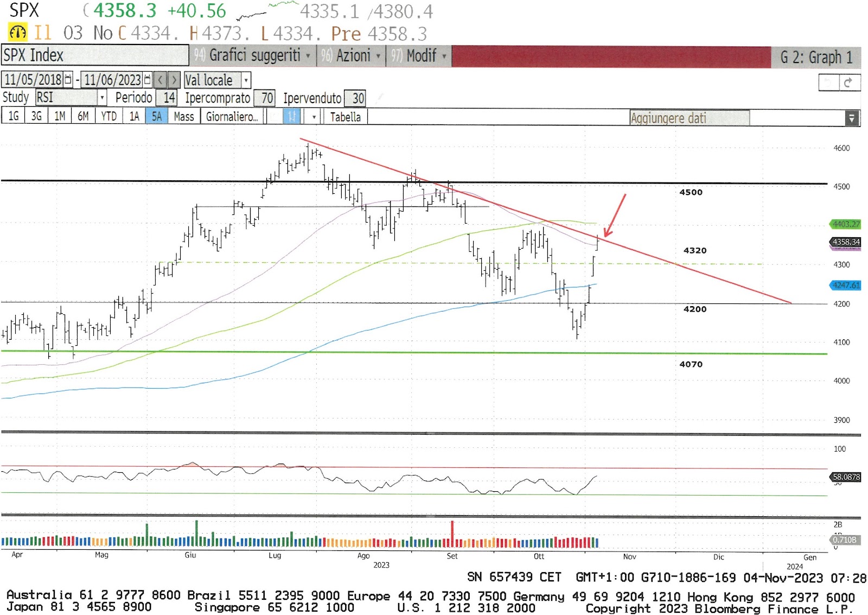Click the 0.710B volume value tag
This screenshot has height=615, width=868.
pos(845,540)
